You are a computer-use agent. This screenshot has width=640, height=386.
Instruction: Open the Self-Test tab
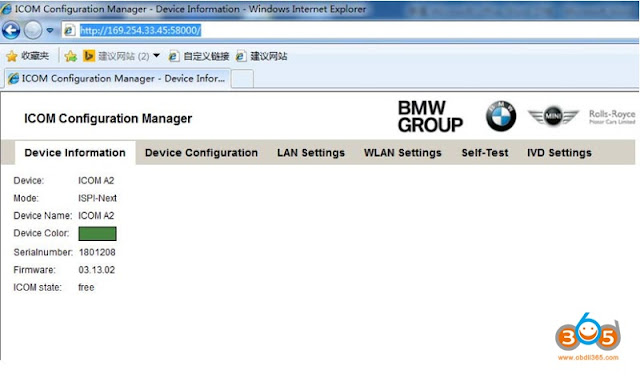pyautogui.click(x=485, y=153)
